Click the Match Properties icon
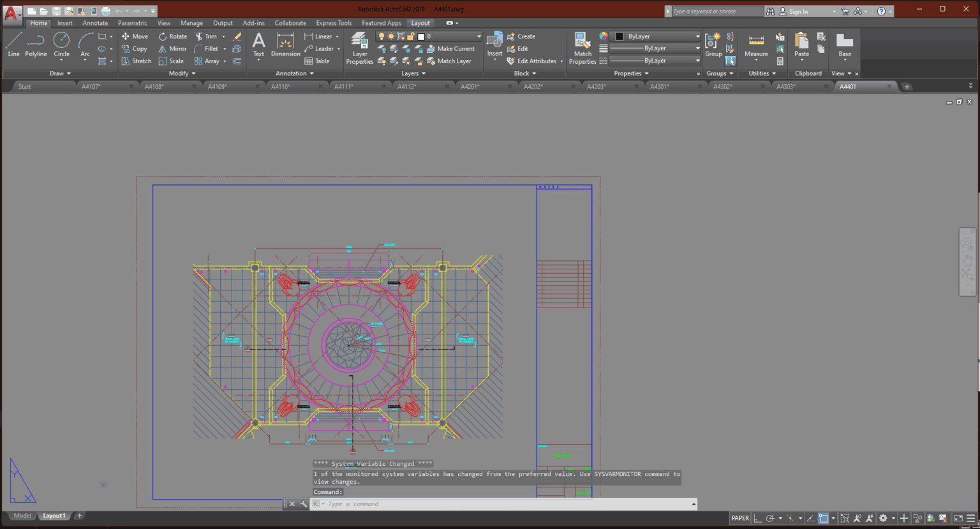Screen dimensions: 980x529 click(582, 45)
